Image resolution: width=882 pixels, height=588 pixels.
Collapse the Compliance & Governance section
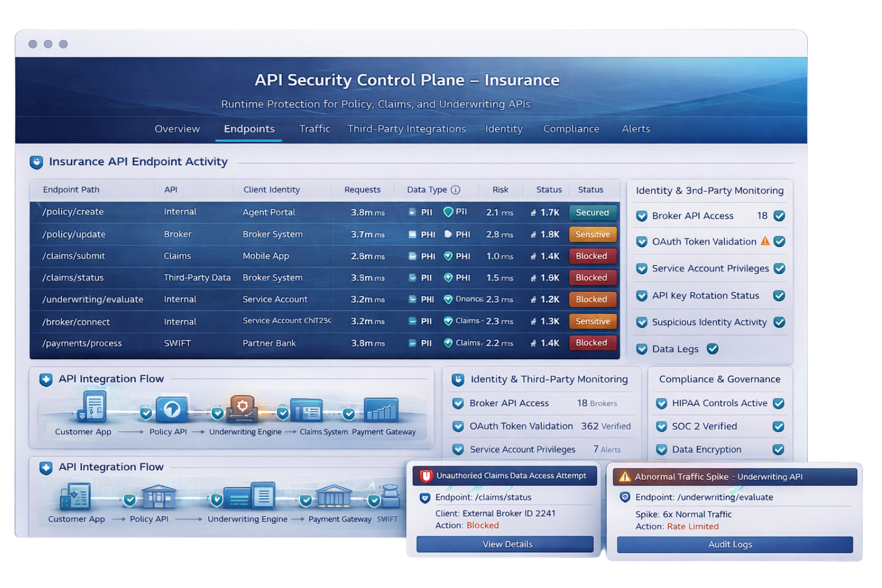coord(719,379)
